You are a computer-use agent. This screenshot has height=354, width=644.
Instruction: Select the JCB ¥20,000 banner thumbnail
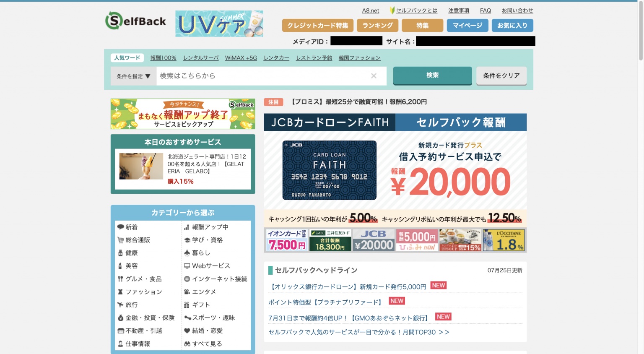coord(374,240)
